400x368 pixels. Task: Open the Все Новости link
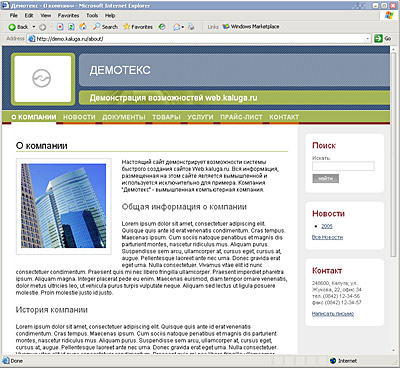(327, 237)
